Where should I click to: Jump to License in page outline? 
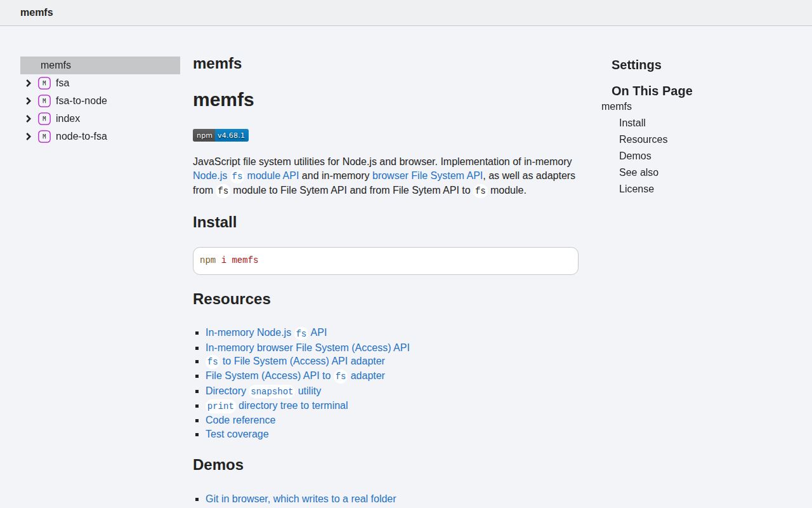636,189
